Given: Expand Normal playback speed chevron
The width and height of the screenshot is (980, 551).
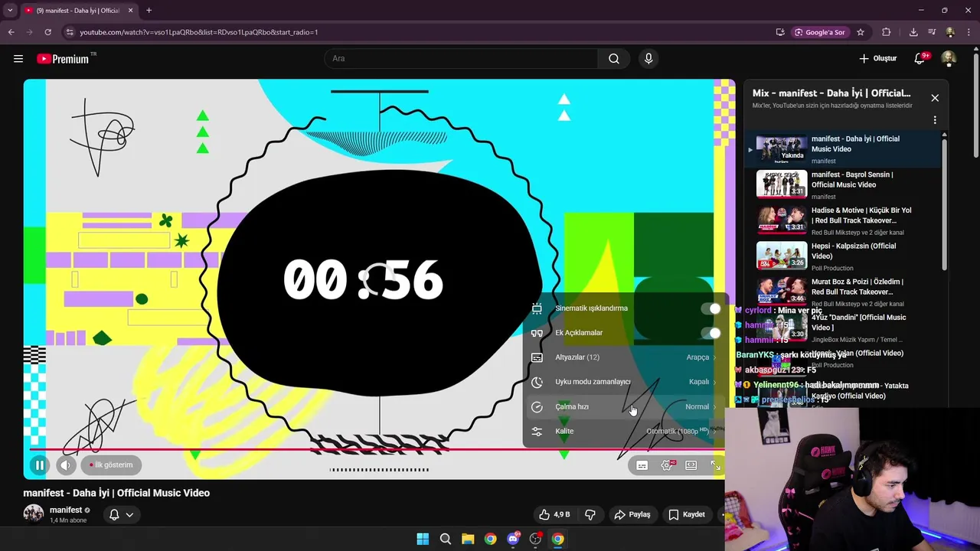Looking at the screenshot, I should 714,406.
